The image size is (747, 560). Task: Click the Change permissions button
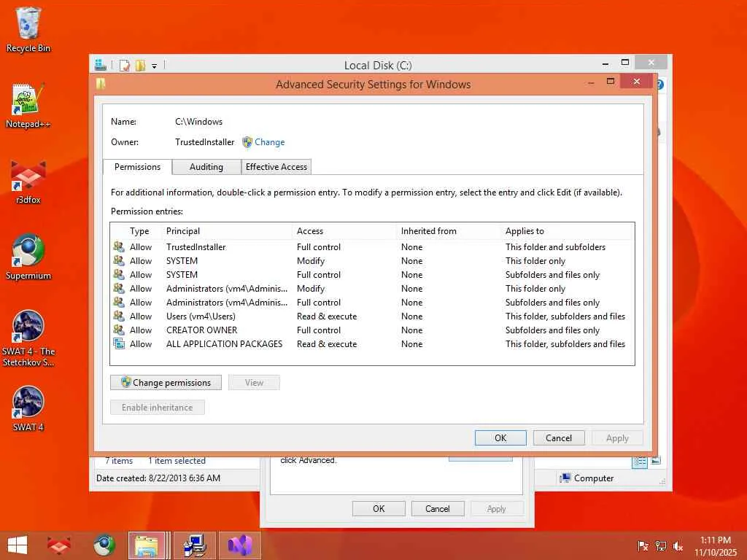[166, 382]
